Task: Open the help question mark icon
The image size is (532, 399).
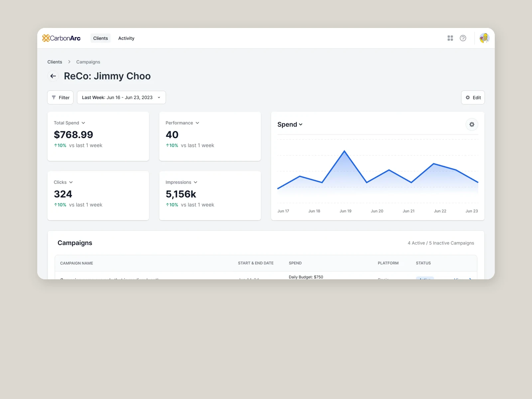Action: pyautogui.click(x=463, y=38)
